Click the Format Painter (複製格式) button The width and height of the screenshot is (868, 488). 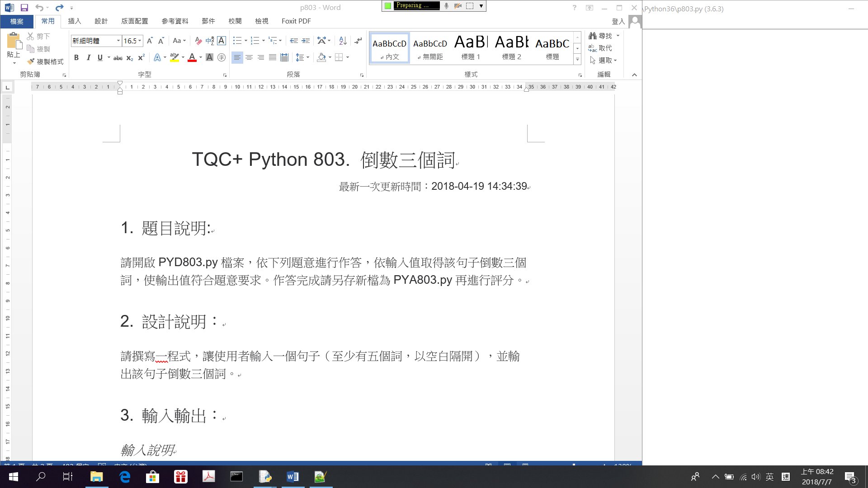(x=45, y=61)
